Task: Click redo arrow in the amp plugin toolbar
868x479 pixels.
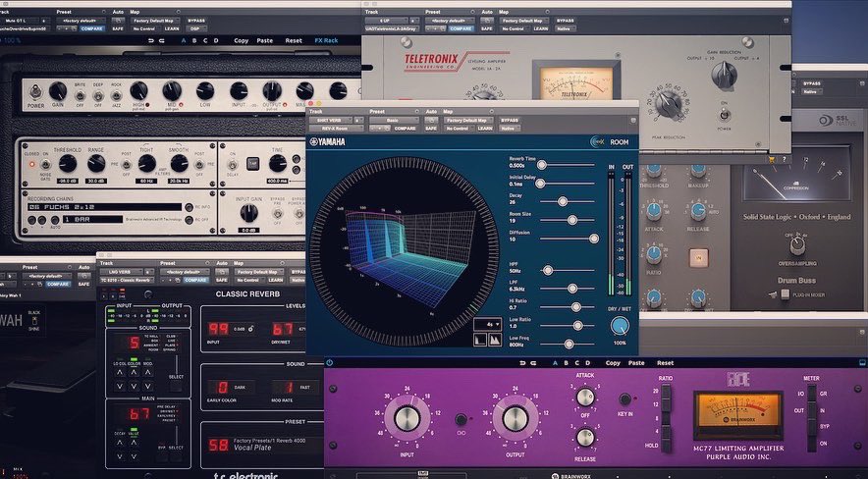Action: tap(162, 40)
